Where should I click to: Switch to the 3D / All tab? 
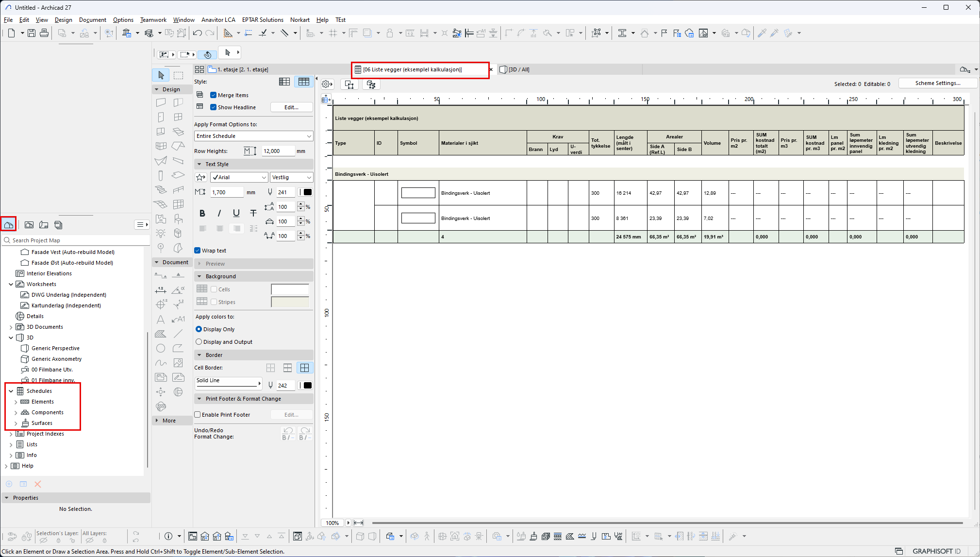point(518,69)
